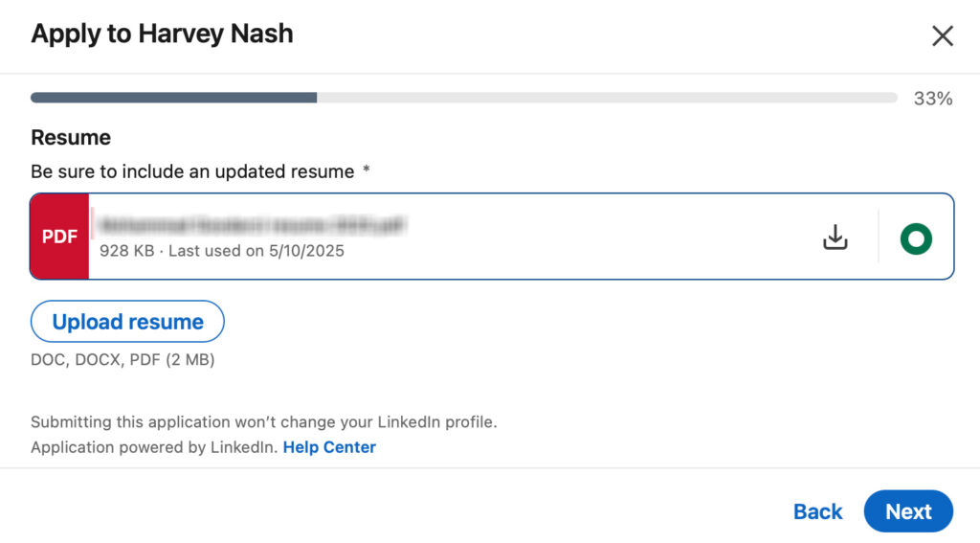980x543 pixels.
Task: Click the blurred resume file name
Action: pyautogui.click(x=253, y=225)
